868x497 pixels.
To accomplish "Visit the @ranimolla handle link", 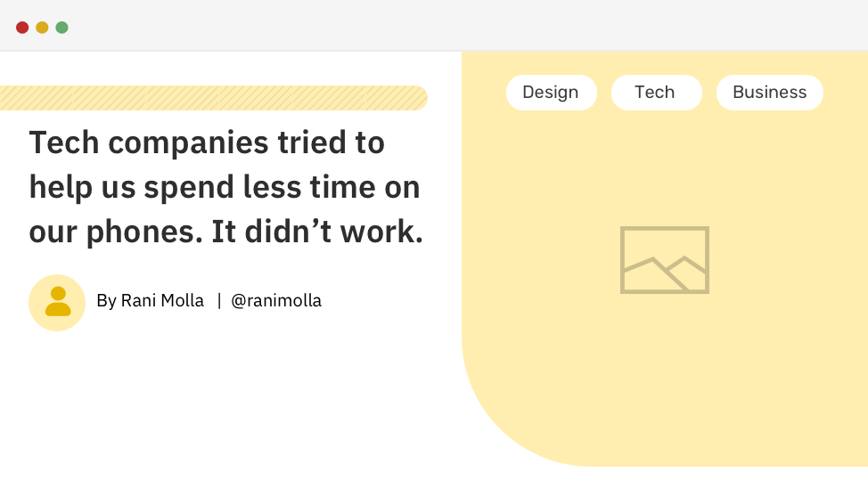I will pos(276,301).
